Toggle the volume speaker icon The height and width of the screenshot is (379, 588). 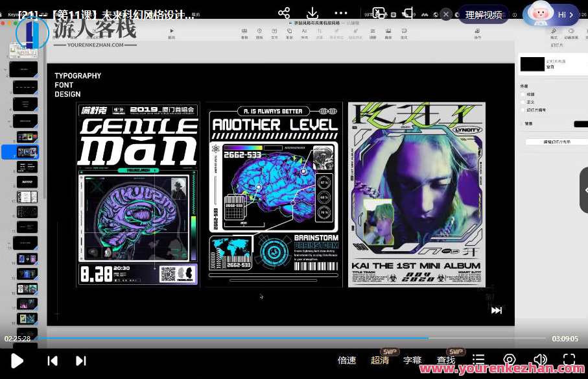[539, 360]
